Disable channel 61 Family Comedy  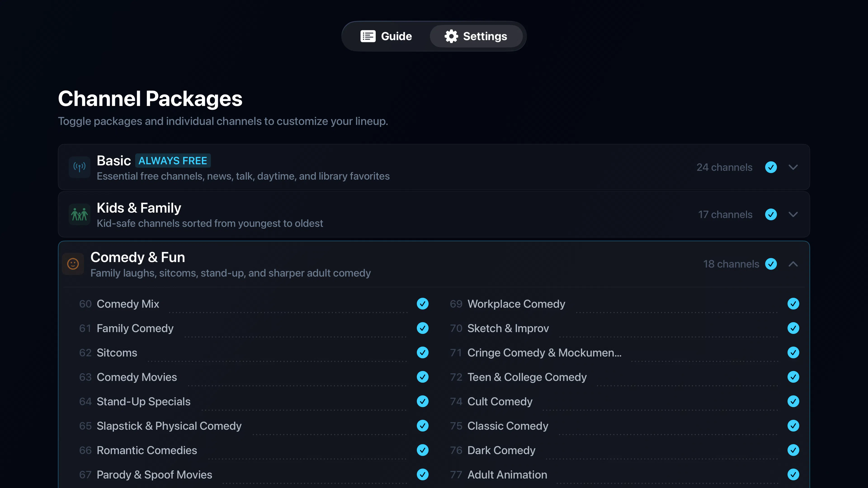click(x=422, y=328)
